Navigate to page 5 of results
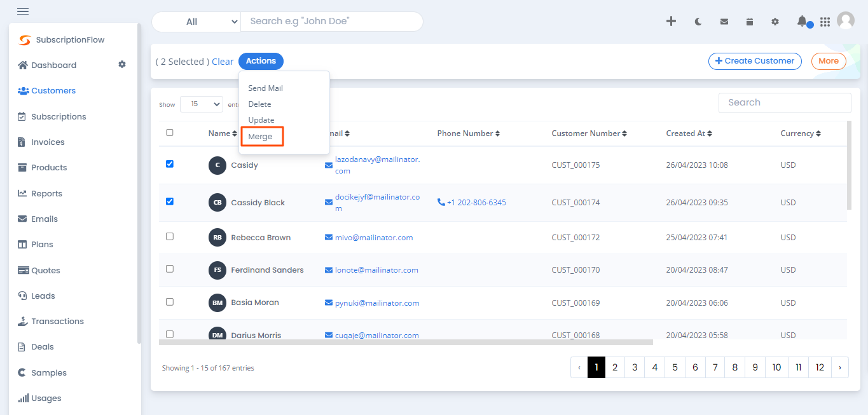The height and width of the screenshot is (415, 868). 675,367
